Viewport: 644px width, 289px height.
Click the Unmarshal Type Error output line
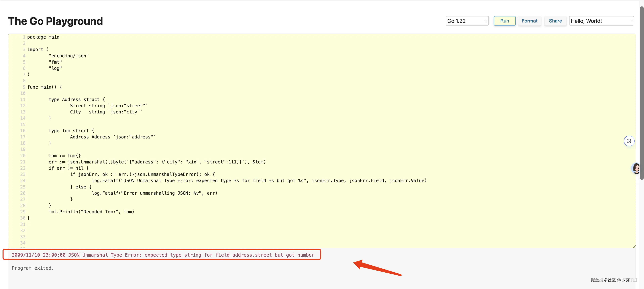tap(163, 255)
